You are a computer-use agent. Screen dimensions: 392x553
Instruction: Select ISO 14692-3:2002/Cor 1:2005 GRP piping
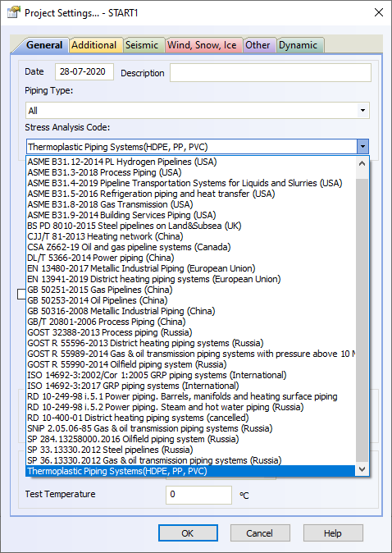tap(190, 375)
